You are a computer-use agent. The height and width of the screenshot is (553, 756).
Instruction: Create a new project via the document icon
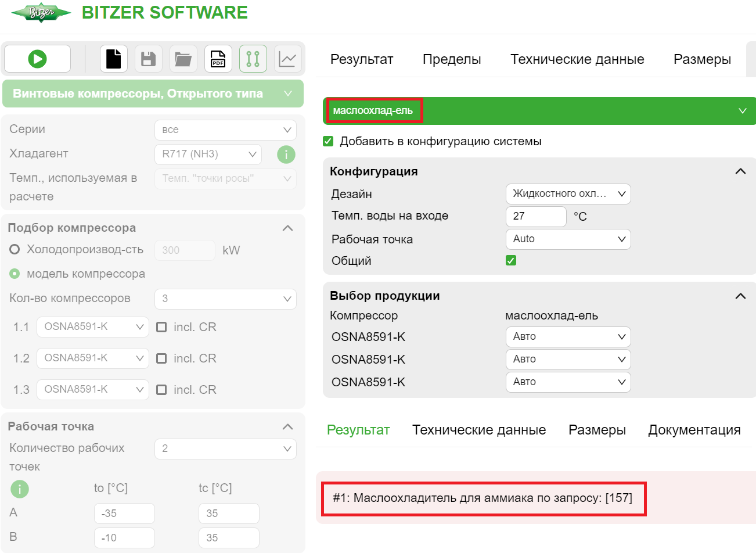pyautogui.click(x=114, y=59)
